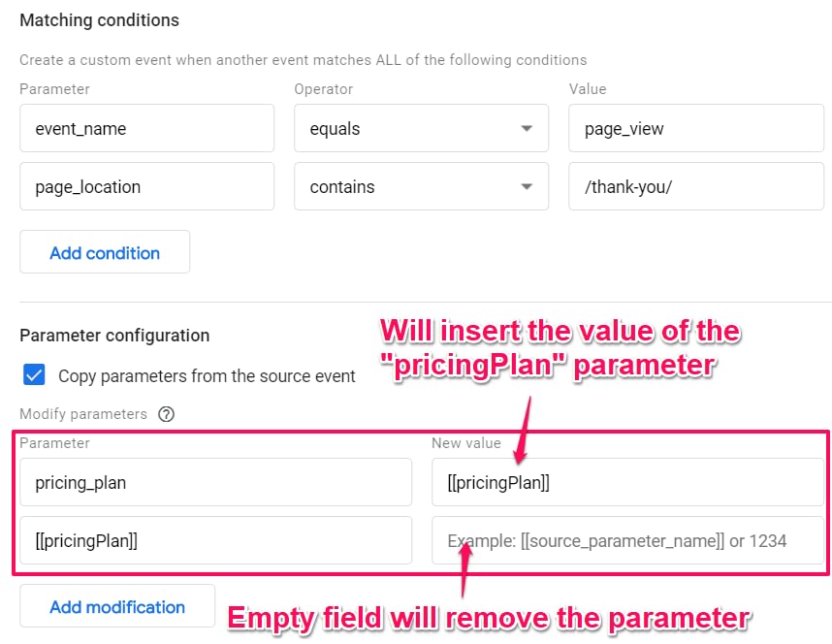Click the Parameter configuration heading

point(114,336)
